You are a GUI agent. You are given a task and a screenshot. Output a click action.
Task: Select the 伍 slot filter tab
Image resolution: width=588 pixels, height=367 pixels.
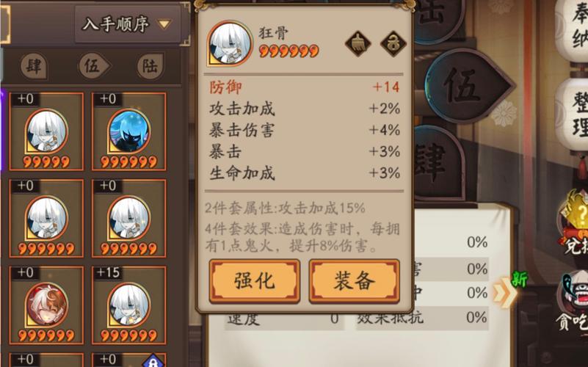pos(94,66)
